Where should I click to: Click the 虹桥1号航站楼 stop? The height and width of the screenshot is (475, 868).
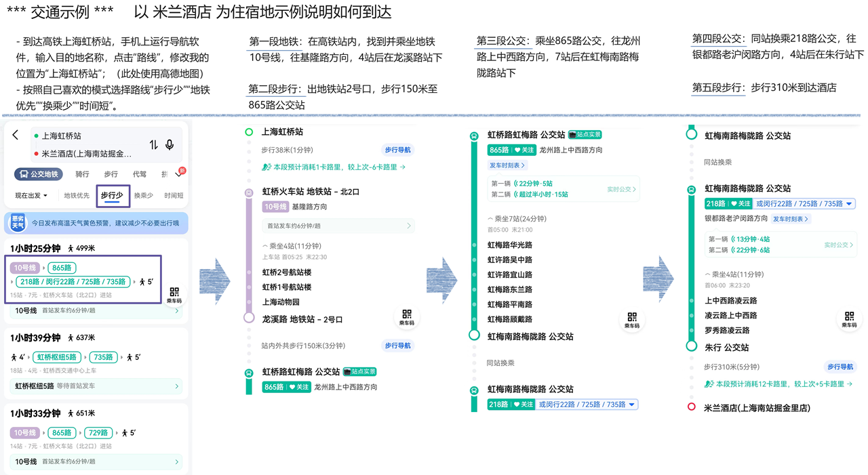286,287
